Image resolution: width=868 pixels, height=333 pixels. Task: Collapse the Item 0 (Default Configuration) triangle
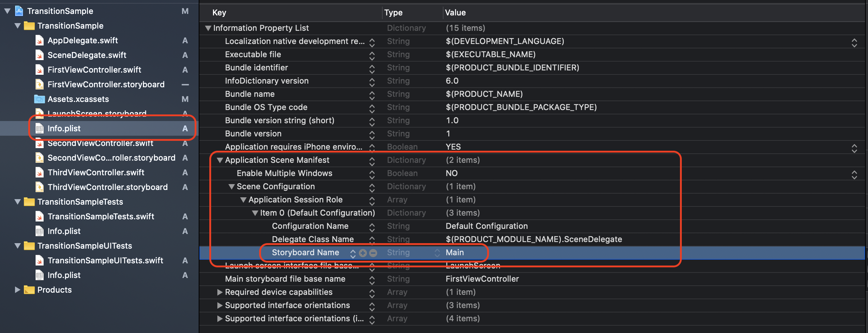coord(255,213)
